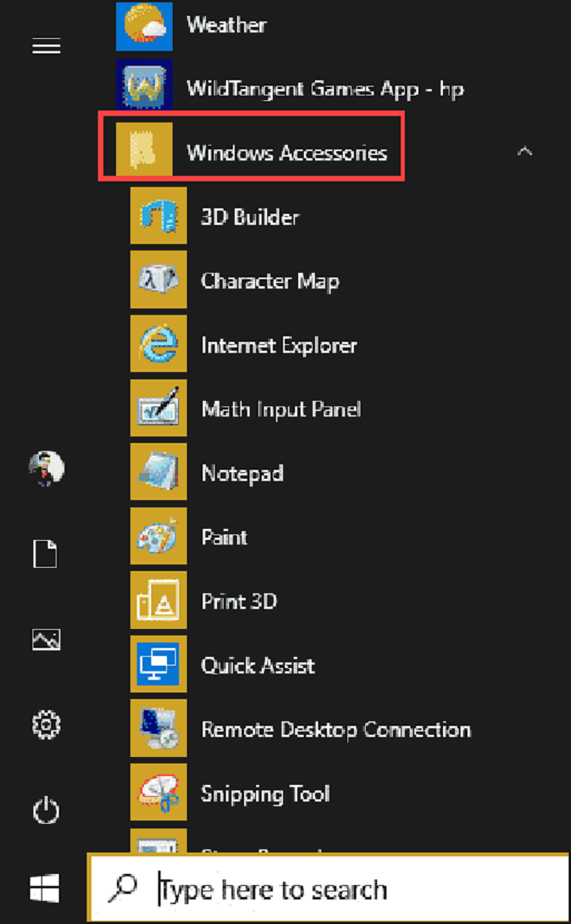The width and height of the screenshot is (571, 924).
Task: Click the Character Map label text
Action: (x=270, y=281)
